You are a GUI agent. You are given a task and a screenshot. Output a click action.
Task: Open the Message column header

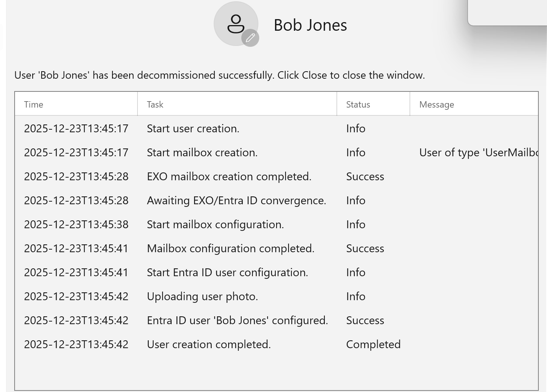pyautogui.click(x=436, y=104)
